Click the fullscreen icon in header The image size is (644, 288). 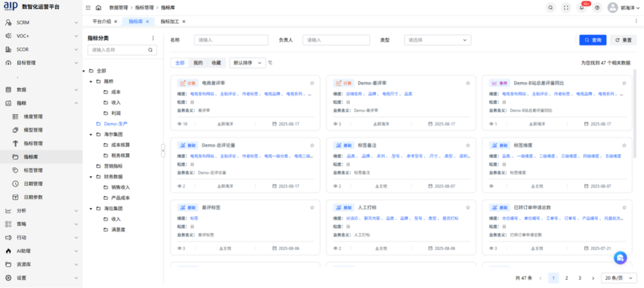click(x=566, y=8)
